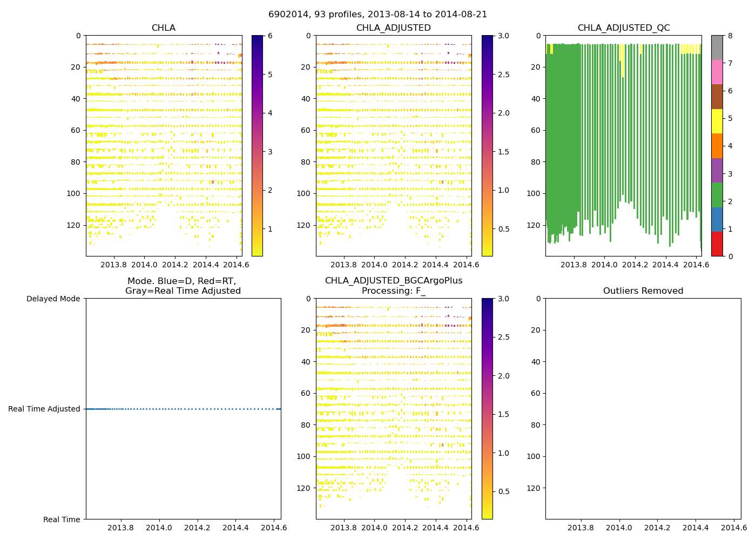Click the red segment of the QC colorbar
Viewport: 756px width, 540px height.
pos(717,244)
